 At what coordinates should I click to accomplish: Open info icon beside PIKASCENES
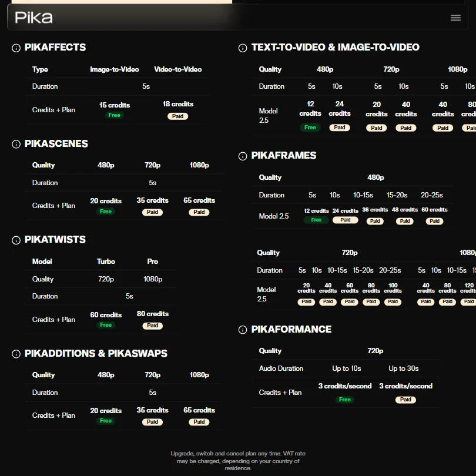click(16, 144)
